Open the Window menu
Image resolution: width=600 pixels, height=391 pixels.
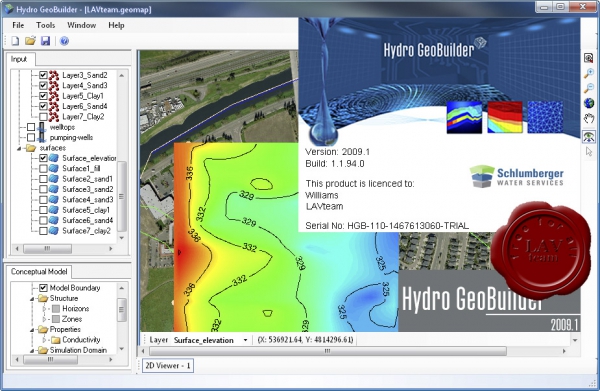tap(82, 25)
